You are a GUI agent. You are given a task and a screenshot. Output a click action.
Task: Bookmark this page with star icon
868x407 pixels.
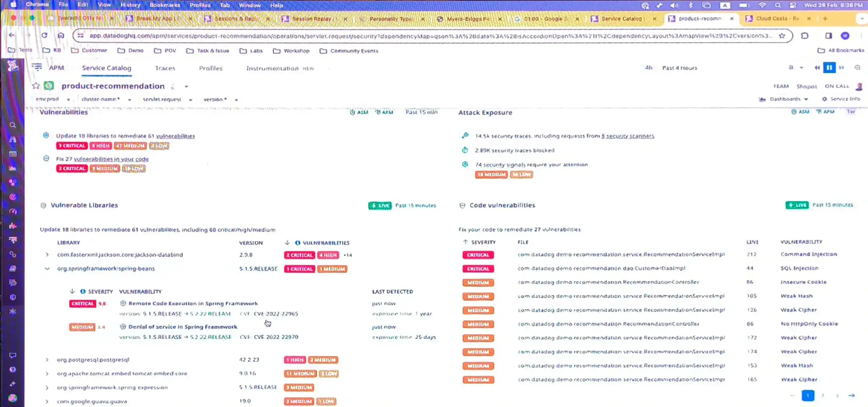click(x=782, y=36)
